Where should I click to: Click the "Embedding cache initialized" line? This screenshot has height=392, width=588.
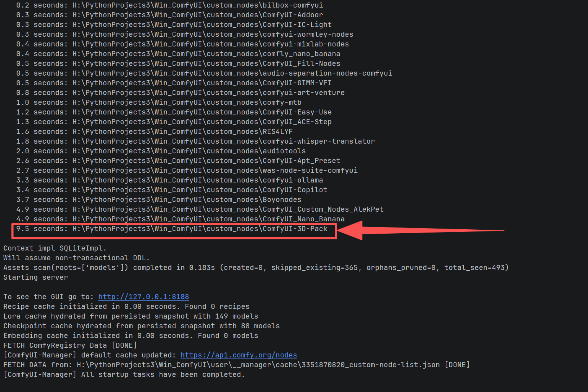click(131, 335)
